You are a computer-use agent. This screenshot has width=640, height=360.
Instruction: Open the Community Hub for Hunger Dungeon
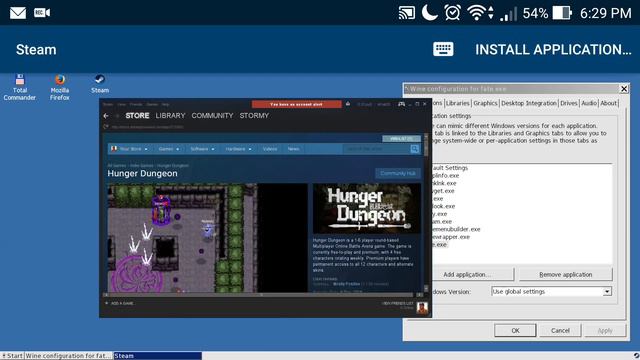[398, 173]
